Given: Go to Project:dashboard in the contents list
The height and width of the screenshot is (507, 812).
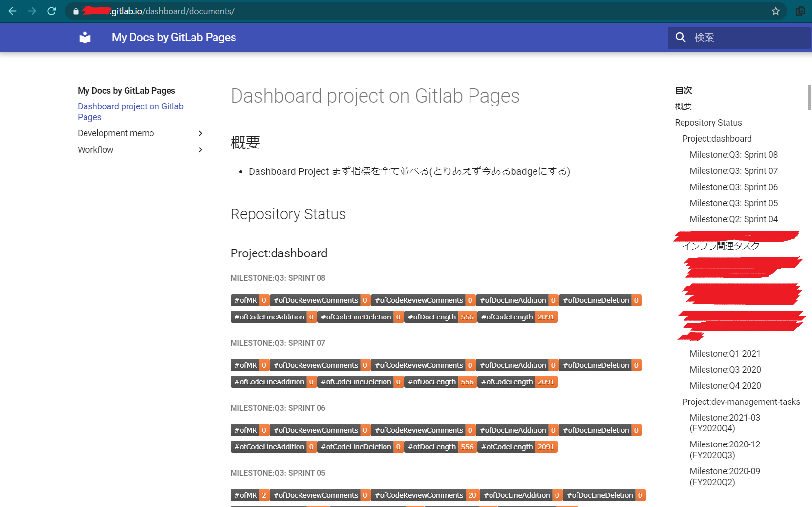Looking at the screenshot, I should [717, 139].
